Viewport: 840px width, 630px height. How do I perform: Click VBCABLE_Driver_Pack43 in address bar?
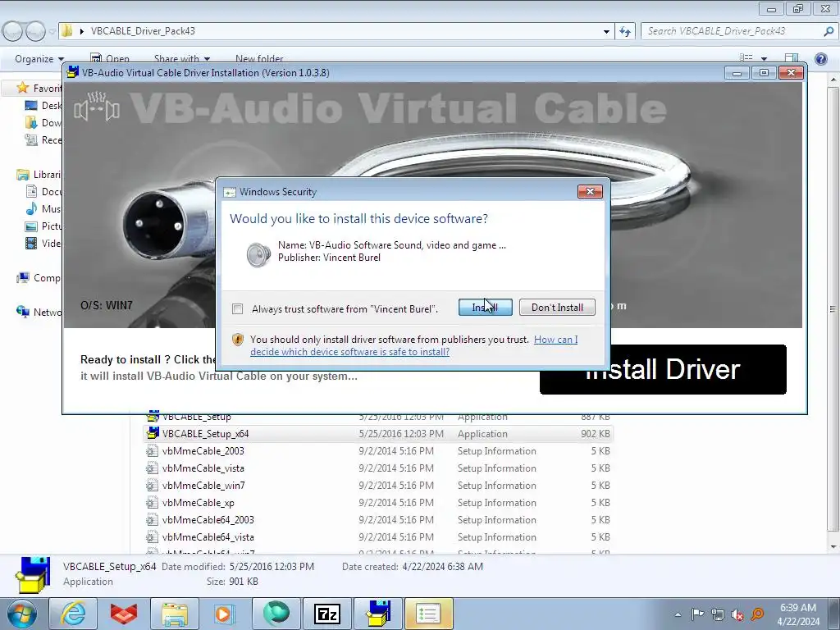pyautogui.click(x=143, y=31)
